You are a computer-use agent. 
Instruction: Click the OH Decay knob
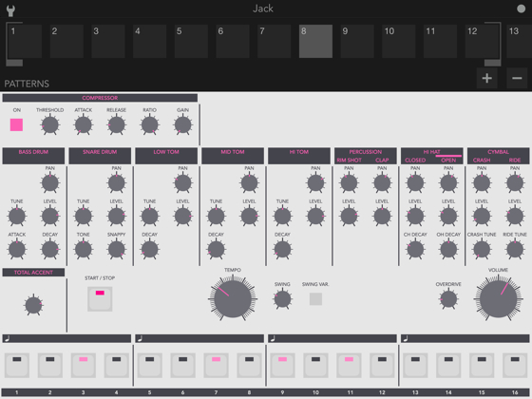pos(448,249)
